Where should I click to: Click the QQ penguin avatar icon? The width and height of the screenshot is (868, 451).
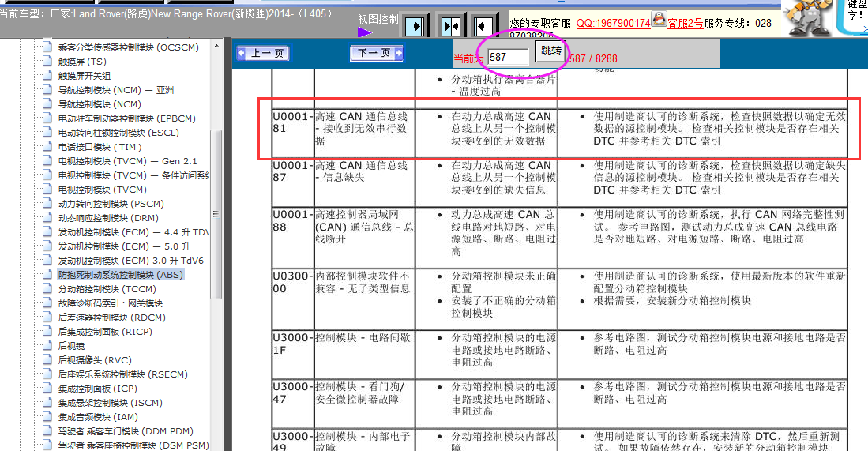click(x=659, y=20)
